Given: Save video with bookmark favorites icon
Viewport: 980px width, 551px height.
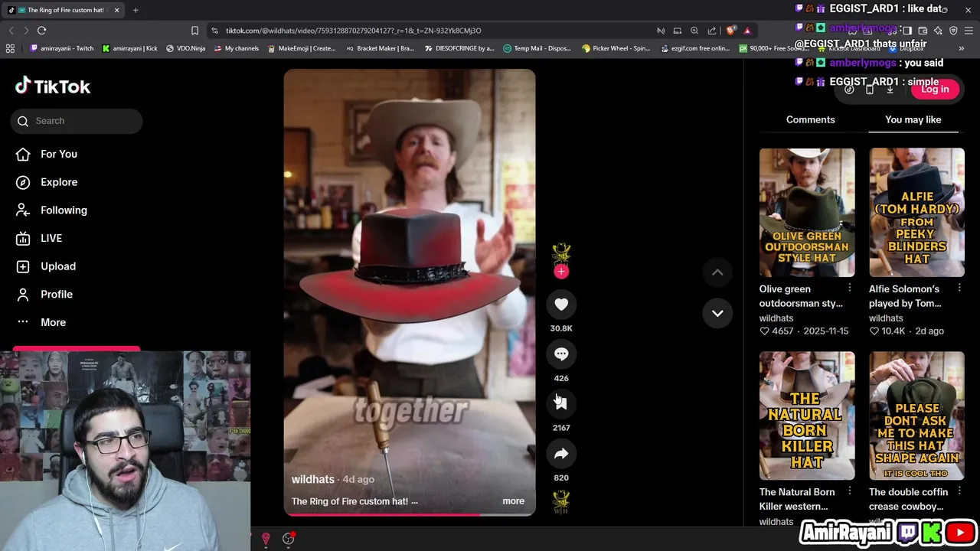Looking at the screenshot, I should (561, 404).
